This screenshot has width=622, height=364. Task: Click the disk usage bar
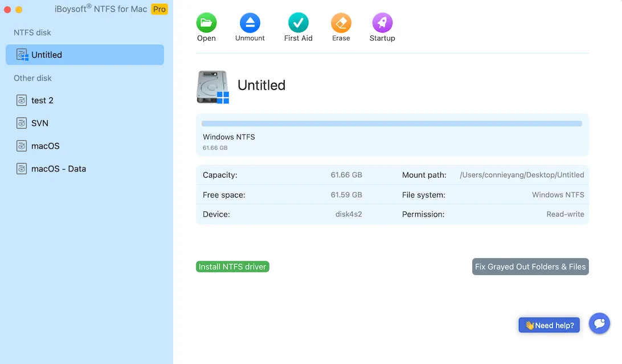pos(391,124)
